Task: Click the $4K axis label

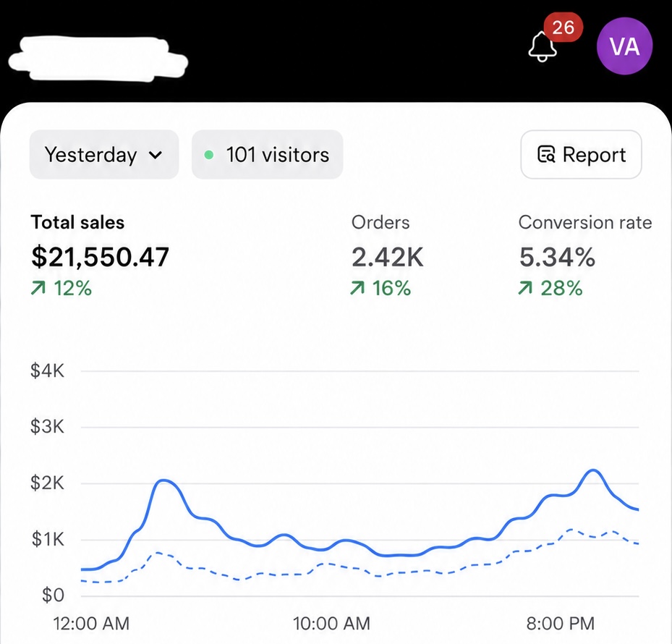Action: [47, 370]
